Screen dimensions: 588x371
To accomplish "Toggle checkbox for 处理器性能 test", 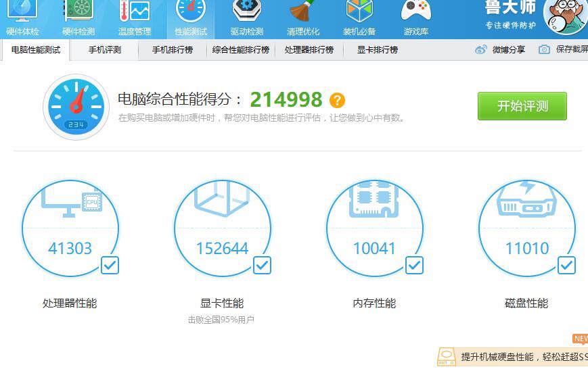I will click(x=110, y=265).
